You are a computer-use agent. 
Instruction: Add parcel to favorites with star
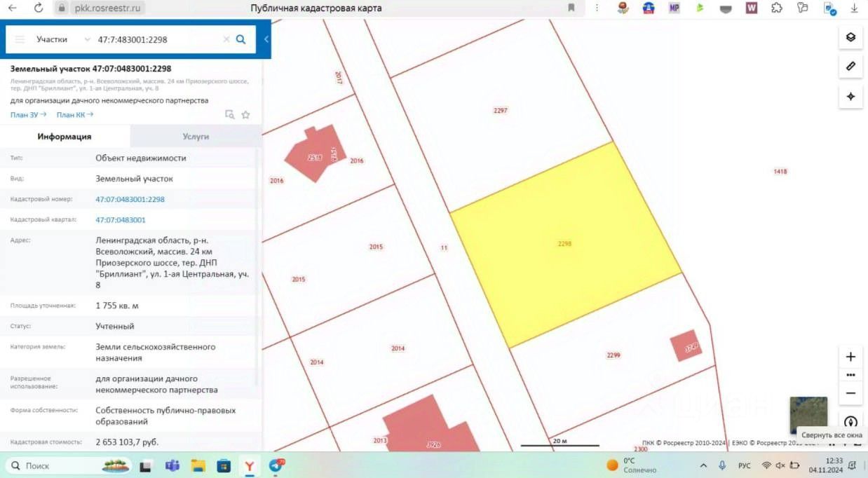click(245, 115)
